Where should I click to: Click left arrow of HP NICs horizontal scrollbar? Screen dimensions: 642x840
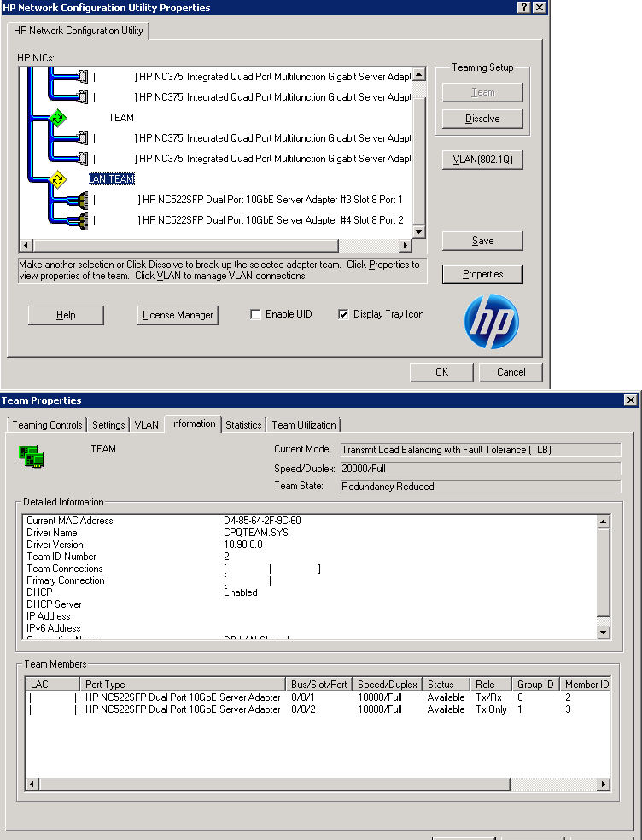26,245
